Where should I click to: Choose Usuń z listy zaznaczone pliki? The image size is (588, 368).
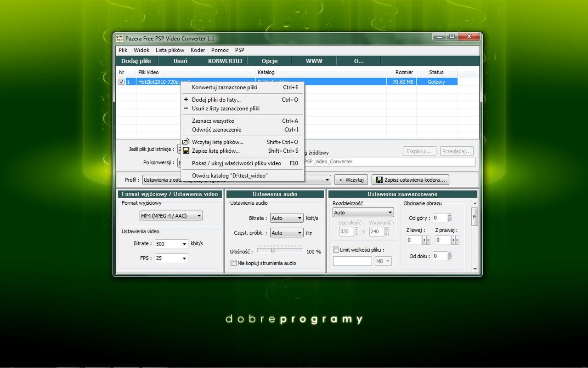242,109
